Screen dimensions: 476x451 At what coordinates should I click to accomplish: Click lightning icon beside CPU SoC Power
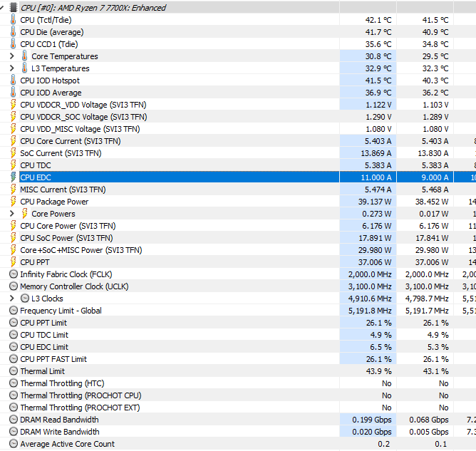tap(13, 238)
